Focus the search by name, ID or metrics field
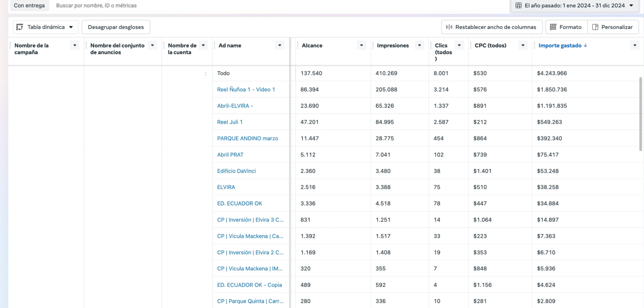The image size is (644, 308). tap(96, 6)
